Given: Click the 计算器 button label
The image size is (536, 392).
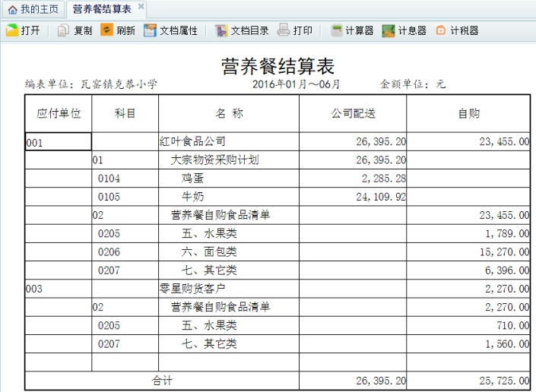Looking at the screenshot, I should coord(360,30).
